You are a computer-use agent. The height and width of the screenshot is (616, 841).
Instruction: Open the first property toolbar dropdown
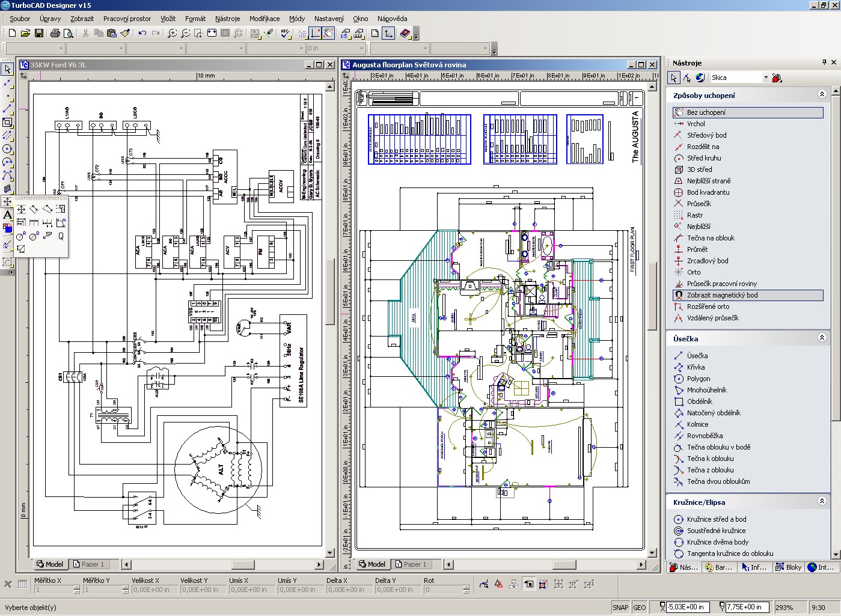(x=61, y=48)
